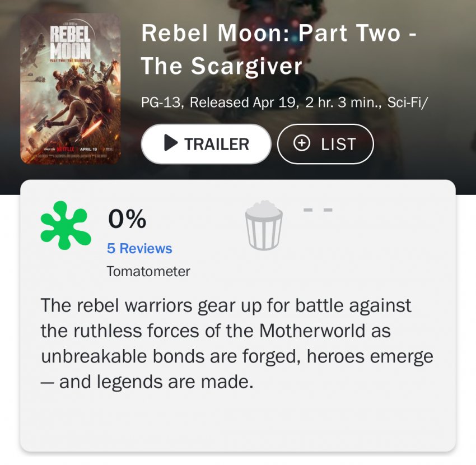Click the circled plus icon beside LIST

click(x=302, y=143)
